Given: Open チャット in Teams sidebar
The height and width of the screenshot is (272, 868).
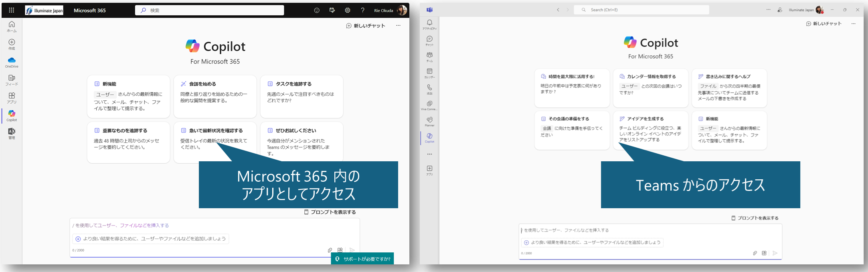Looking at the screenshot, I should 429,41.
